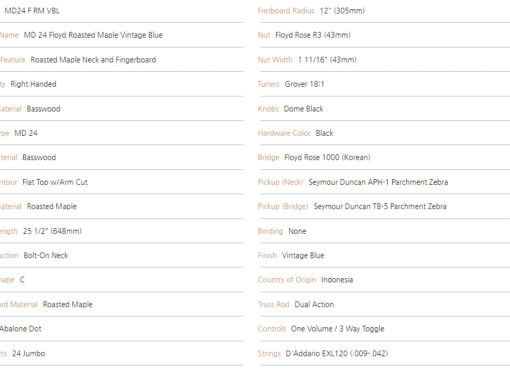Image resolution: width=510 pixels, height=382 pixels.
Task: Click Seymour Duncan APH-1 Parchment Zebra neck pickup
Action: [378, 182]
